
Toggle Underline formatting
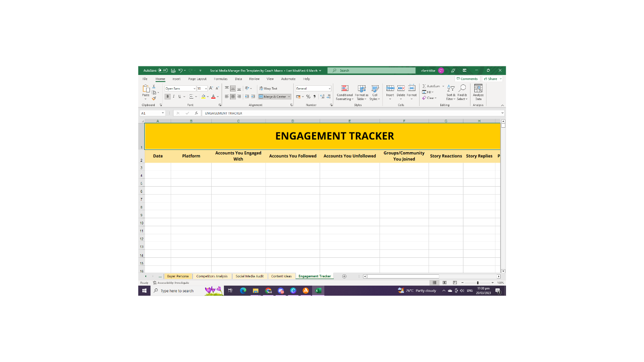tap(179, 97)
